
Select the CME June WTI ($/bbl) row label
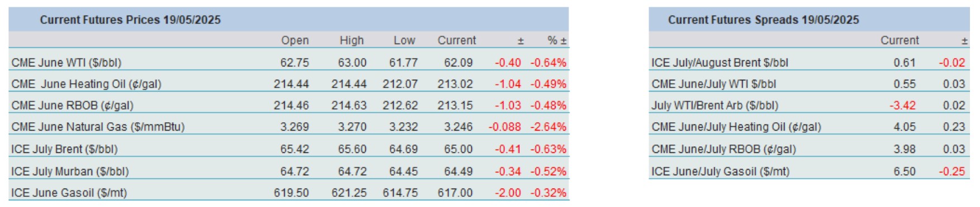[x=66, y=62]
